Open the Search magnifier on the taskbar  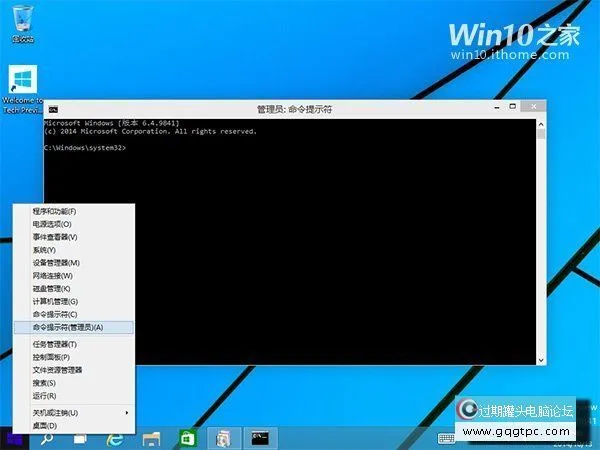[x=49, y=438]
